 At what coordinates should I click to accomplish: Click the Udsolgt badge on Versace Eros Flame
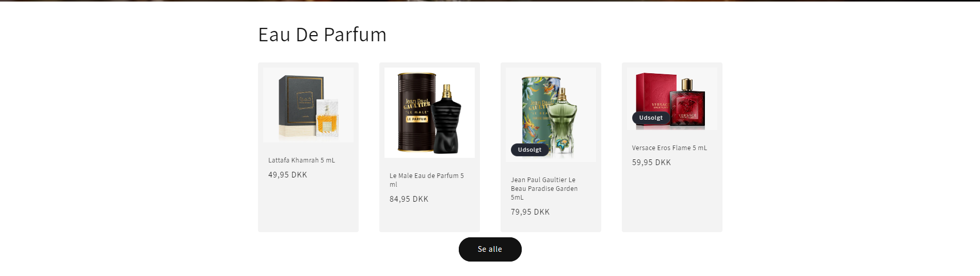tap(651, 118)
